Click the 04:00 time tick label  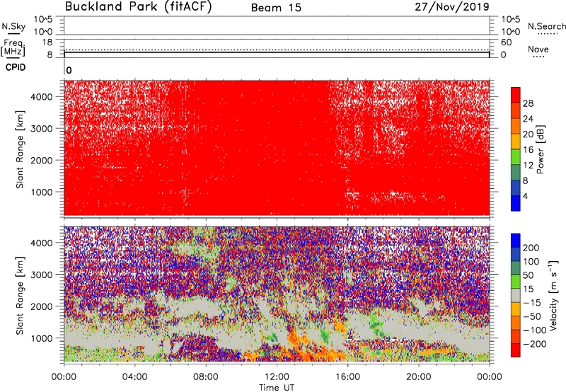[135, 377]
